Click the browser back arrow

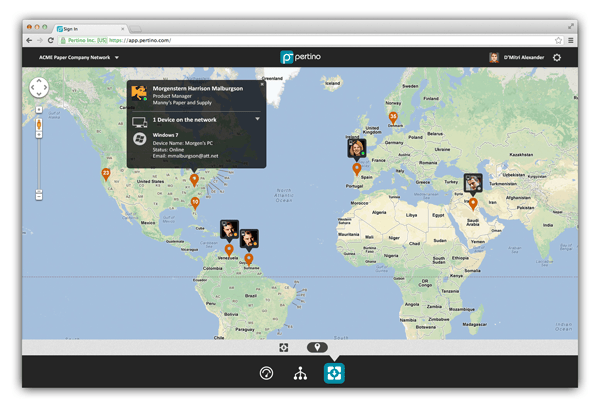pyautogui.click(x=29, y=40)
